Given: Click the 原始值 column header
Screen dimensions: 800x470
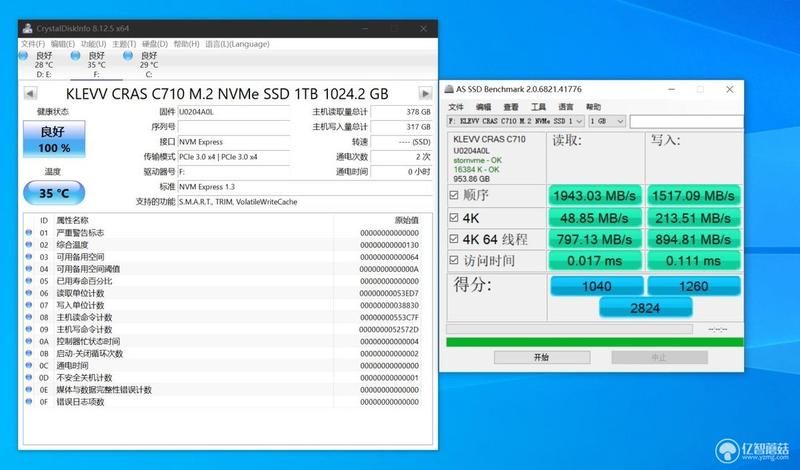Looking at the screenshot, I should [407, 220].
